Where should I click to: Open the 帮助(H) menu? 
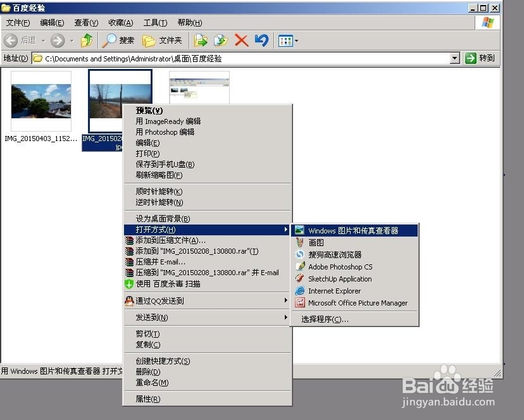point(189,23)
